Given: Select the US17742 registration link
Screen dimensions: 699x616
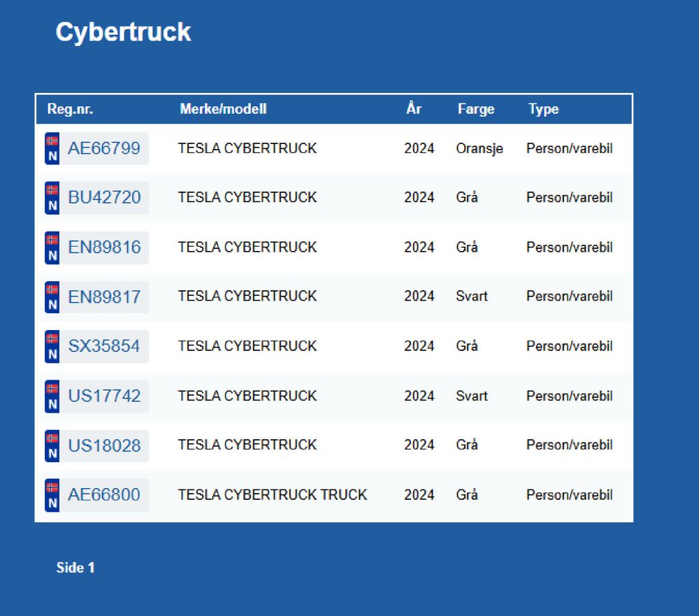Looking at the screenshot, I should 104,396.
